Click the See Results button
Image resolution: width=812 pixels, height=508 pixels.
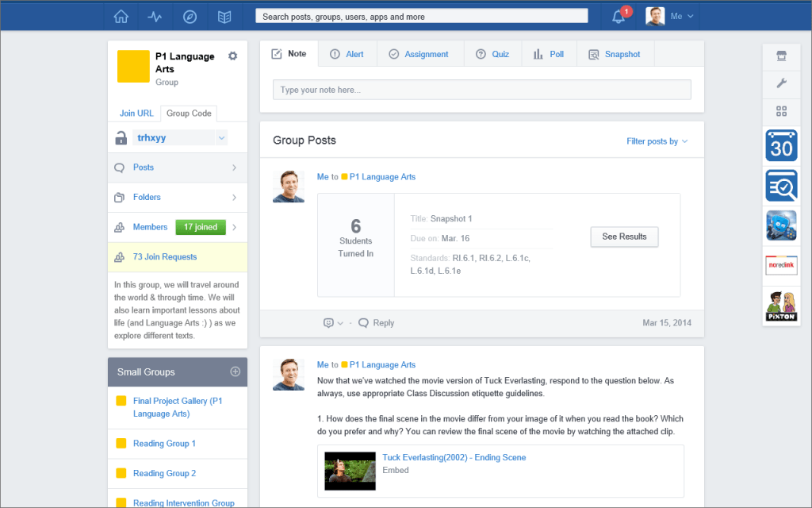coord(624,237)
